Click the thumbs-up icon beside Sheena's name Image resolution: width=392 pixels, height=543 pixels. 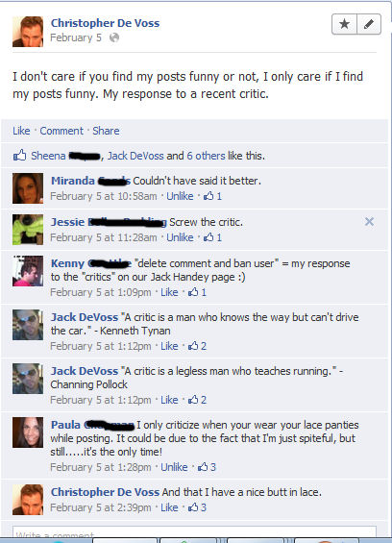click(x=20, y=155)
